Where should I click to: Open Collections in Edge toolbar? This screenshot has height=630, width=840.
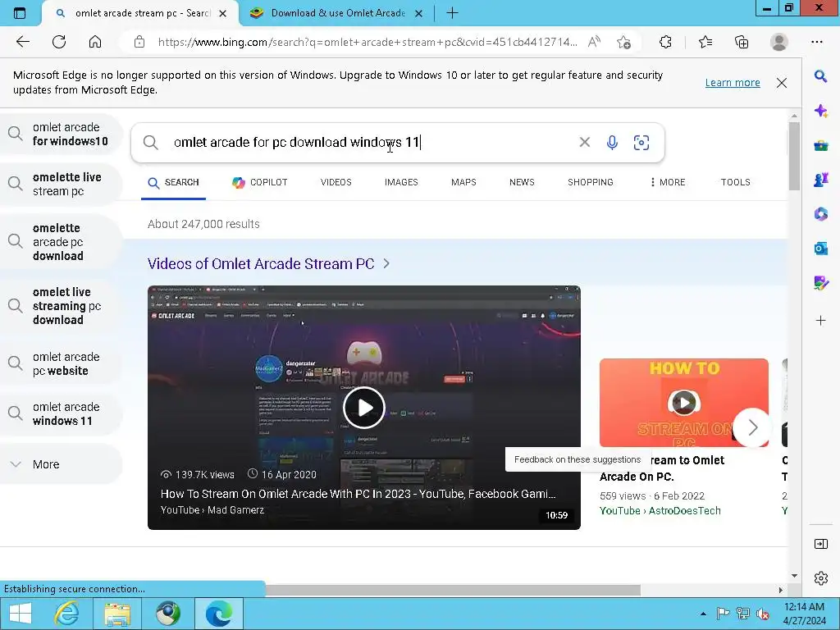tap(742, 42)
